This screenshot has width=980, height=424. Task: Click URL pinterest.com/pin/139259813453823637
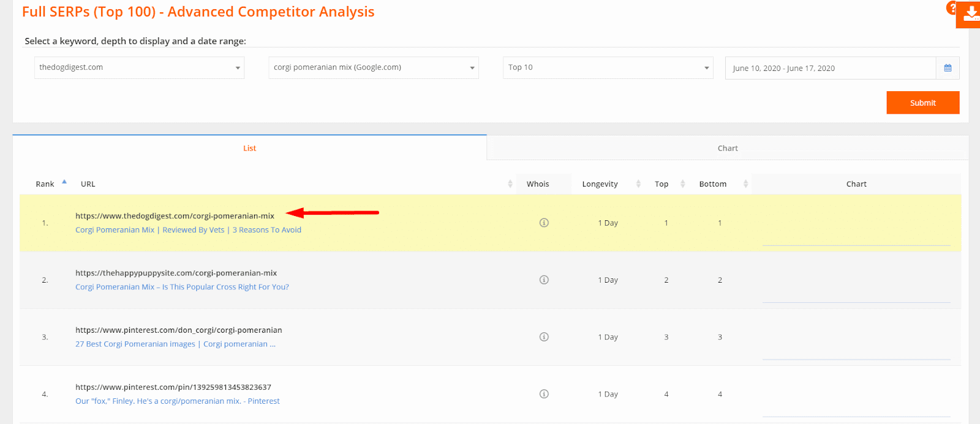(173, 387)
